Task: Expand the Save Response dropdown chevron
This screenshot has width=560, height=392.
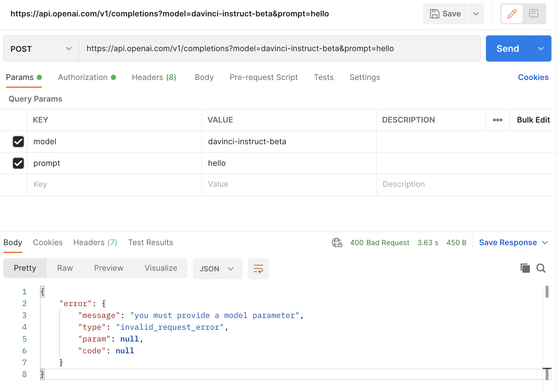Action: (x=545, y=243)
